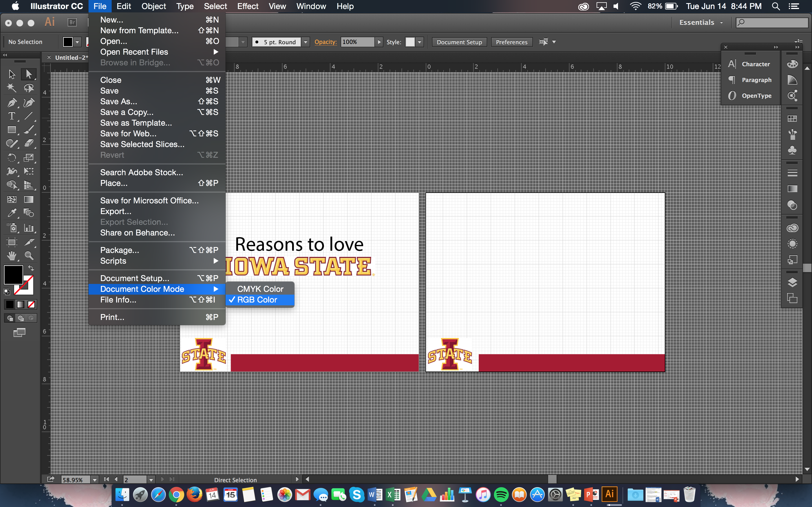Select the Type tool
Screen dimensions: 812x507
click(x=11, y=116)
